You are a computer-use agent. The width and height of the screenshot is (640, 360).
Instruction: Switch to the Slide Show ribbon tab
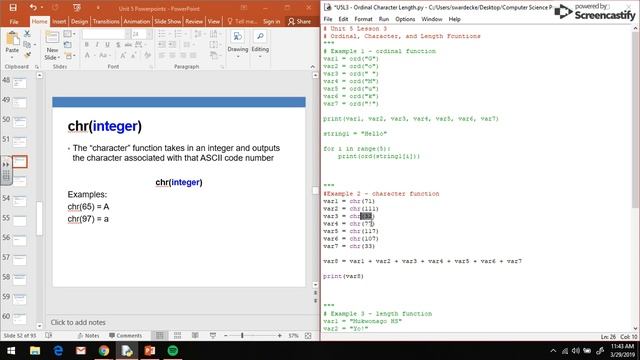[x=168, y=21]
